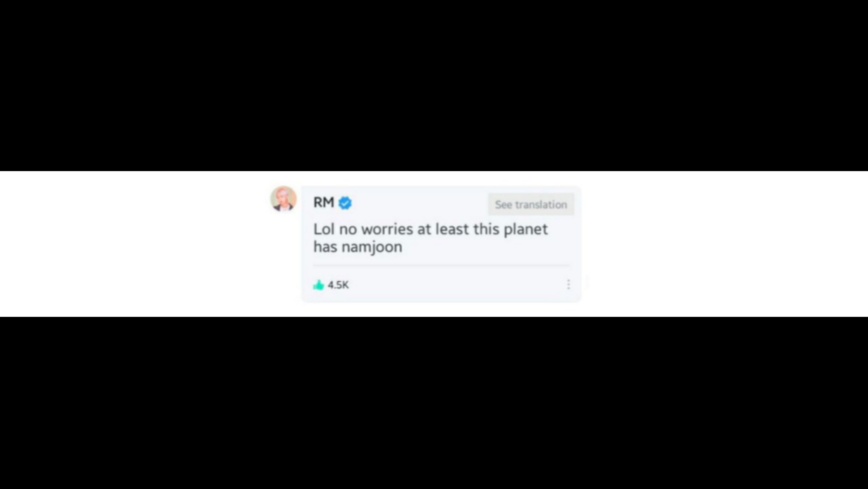The image size is (868, 489).
Task: Click the word this in the comment
Action: point(486,229)
